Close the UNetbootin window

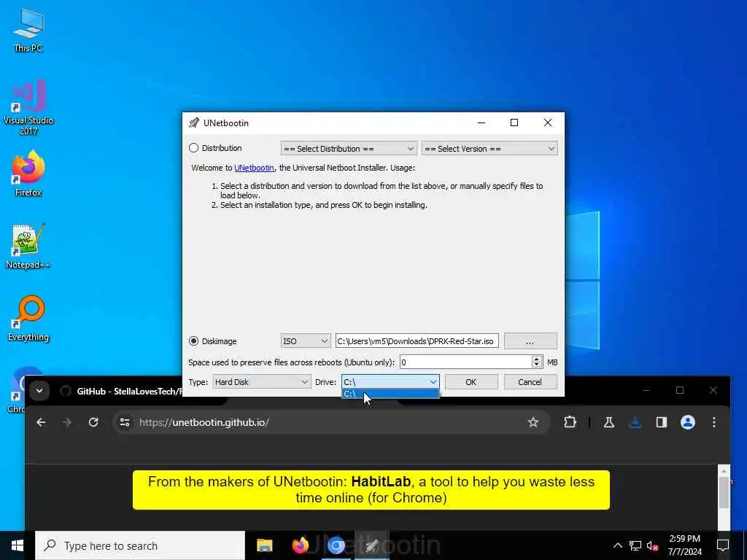click(548, 122)
